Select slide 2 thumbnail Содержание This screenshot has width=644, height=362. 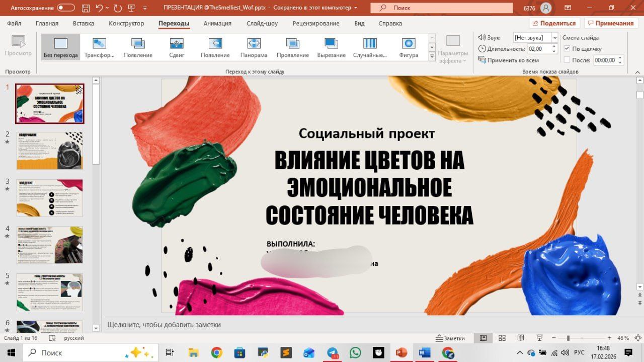[49, 151]
